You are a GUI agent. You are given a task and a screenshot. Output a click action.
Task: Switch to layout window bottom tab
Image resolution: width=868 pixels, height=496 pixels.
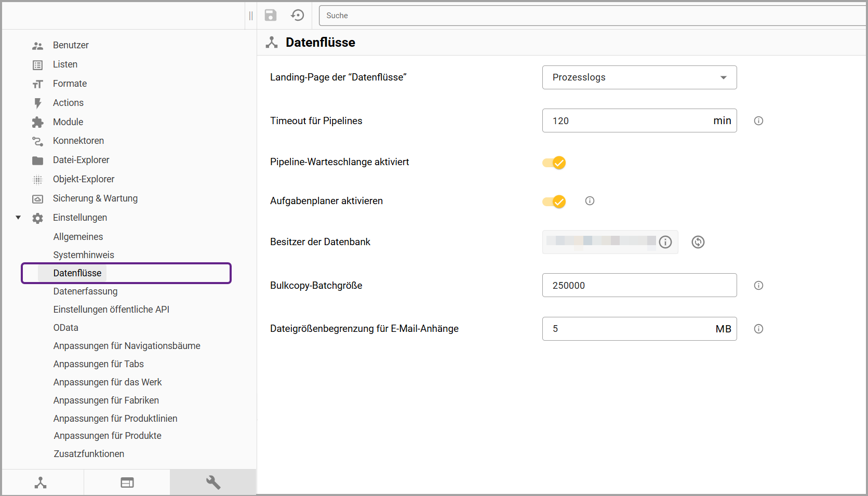click(x=127, y=482)
